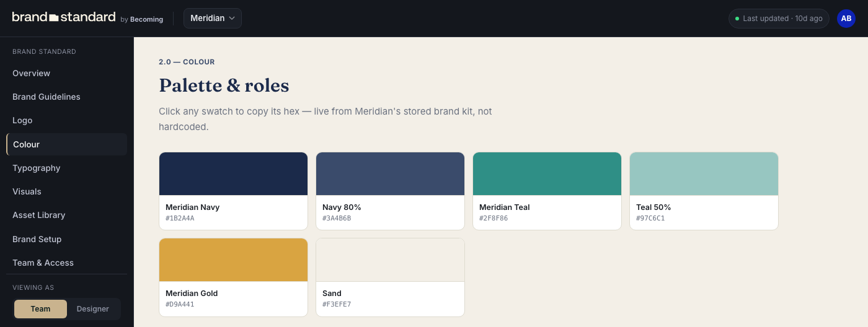This screenshot has height=327, width=868.
Task: Open Asset Library in sidebar
Action: (x=66, y=215)
